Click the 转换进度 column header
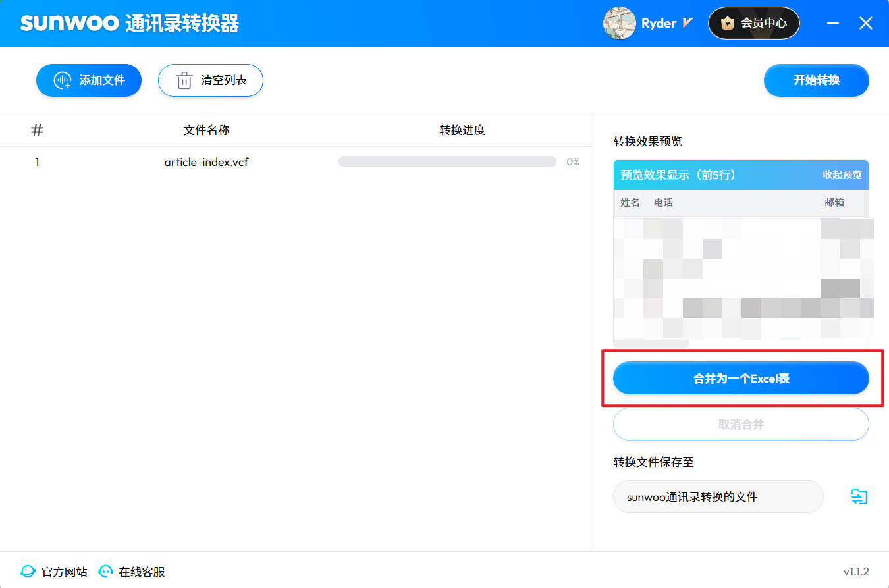This screenshot has width=889, height=588. (462, 130)
